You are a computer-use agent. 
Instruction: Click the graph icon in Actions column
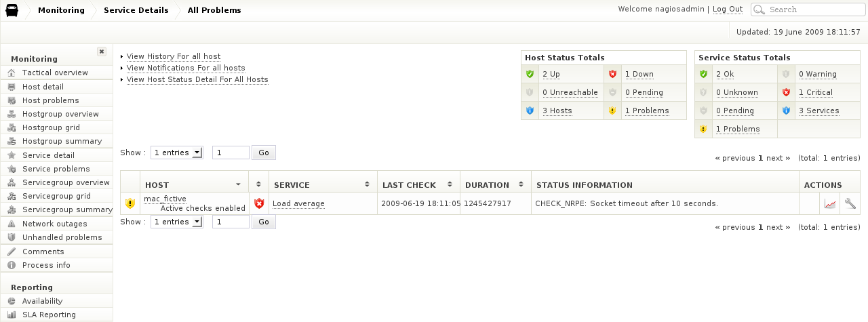pyautogui.click(x=830, y=203)
